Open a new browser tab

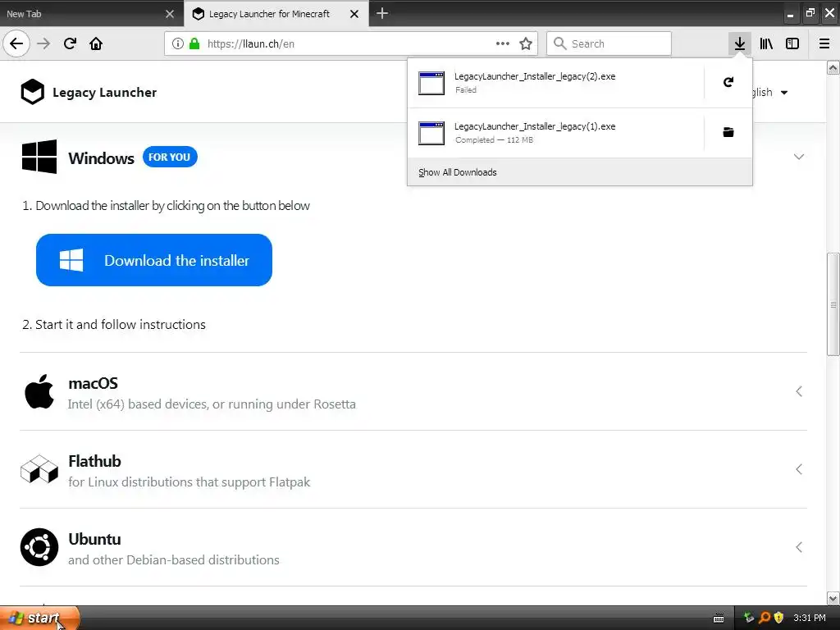click(x=382, y=13)
